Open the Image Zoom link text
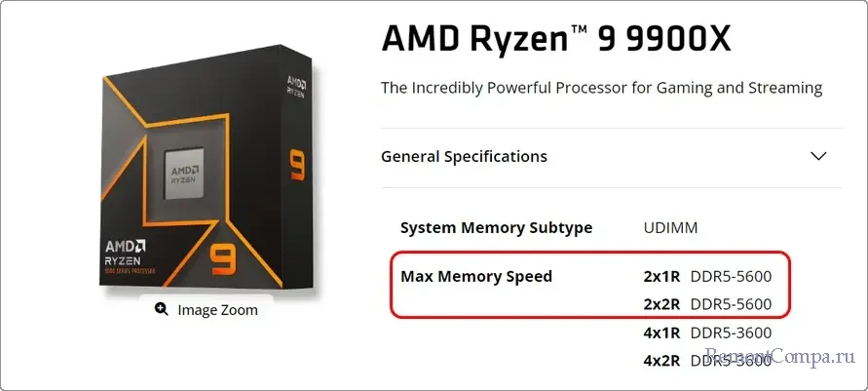The width and height of the screenshot is (868, 391). pyautogui.click(x=217, y=310)
